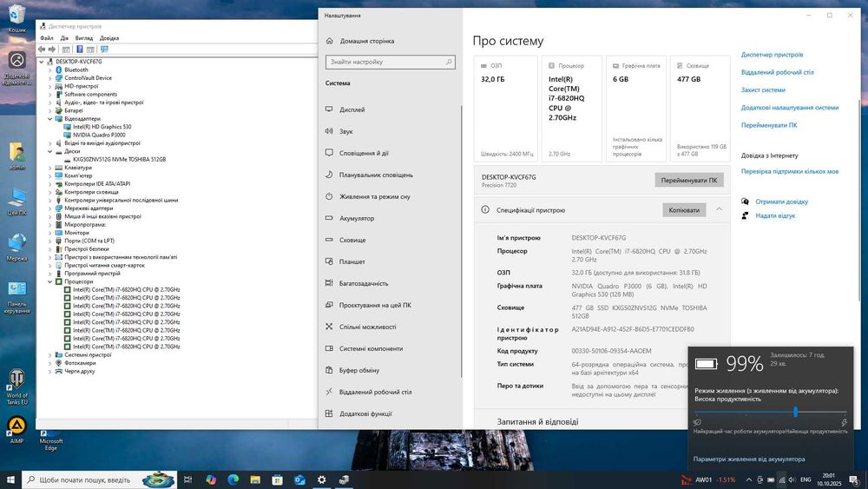
Task: Click the Settings gear taskbar icon
Action: 322,479
